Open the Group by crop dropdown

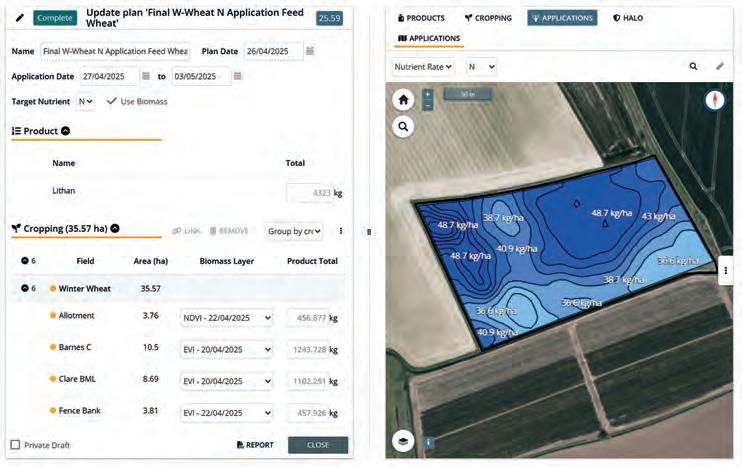coord(294,231)
